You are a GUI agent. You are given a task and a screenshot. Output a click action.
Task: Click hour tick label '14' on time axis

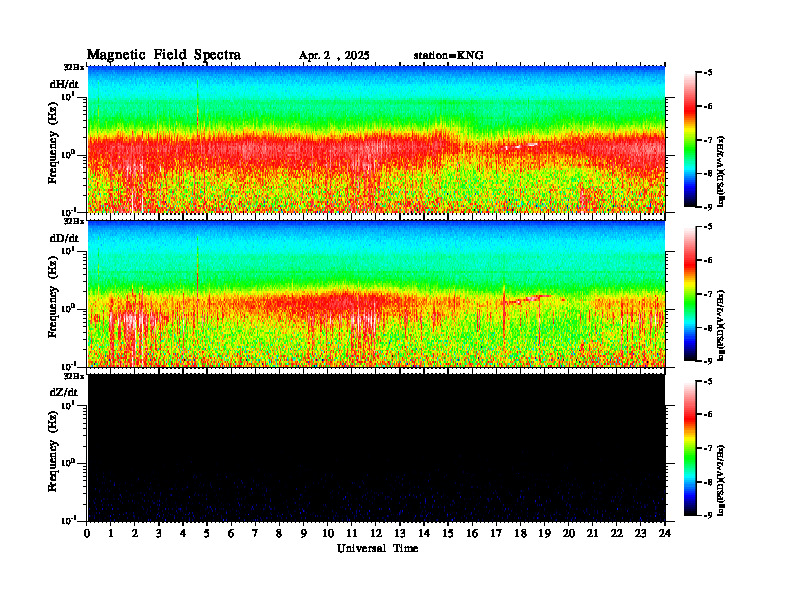(x=424, y=533)
